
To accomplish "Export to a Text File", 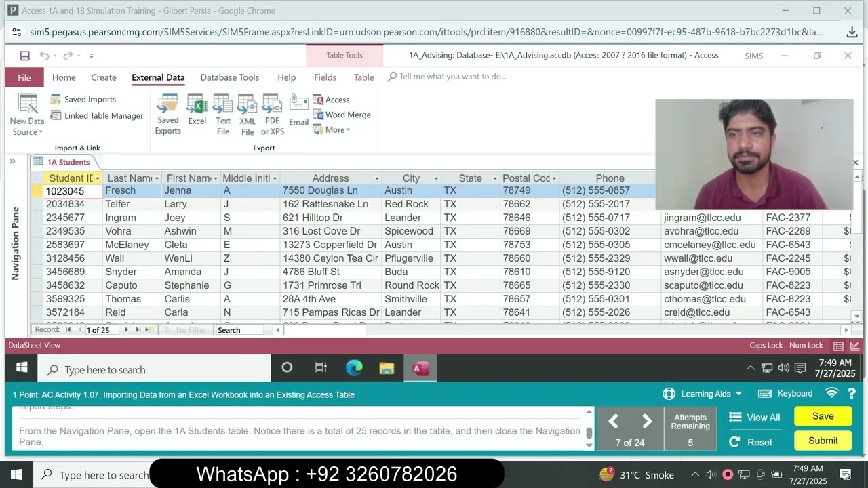I will click(223, 115).
